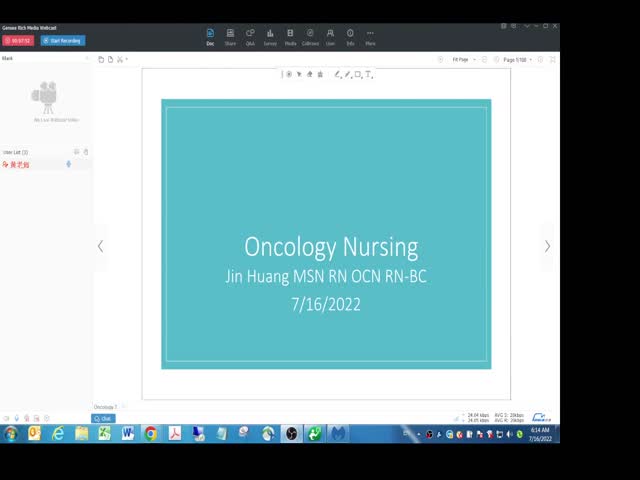Screen dimensions: 640x480
Task: Open Malwarebytes from the taskbar
Action: click(x=338, y=433)
